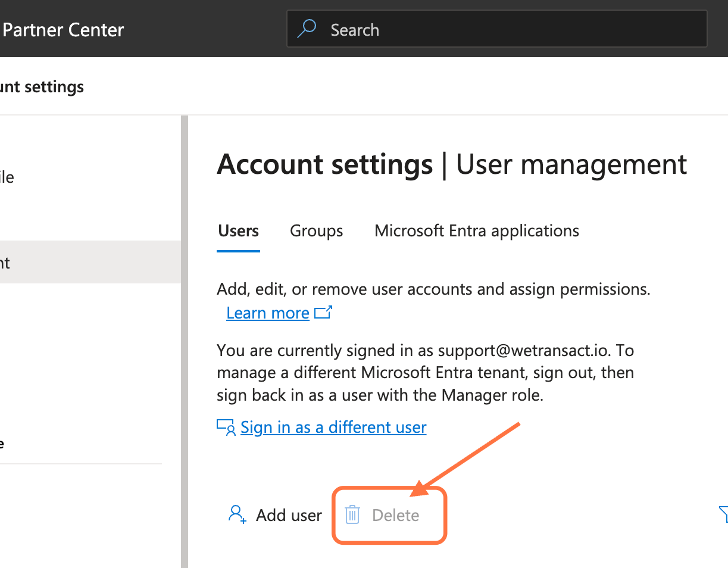Click the Account settings | User management heading
The width and height of the screenshot is (728, 568).
click(x=452, y=164)
